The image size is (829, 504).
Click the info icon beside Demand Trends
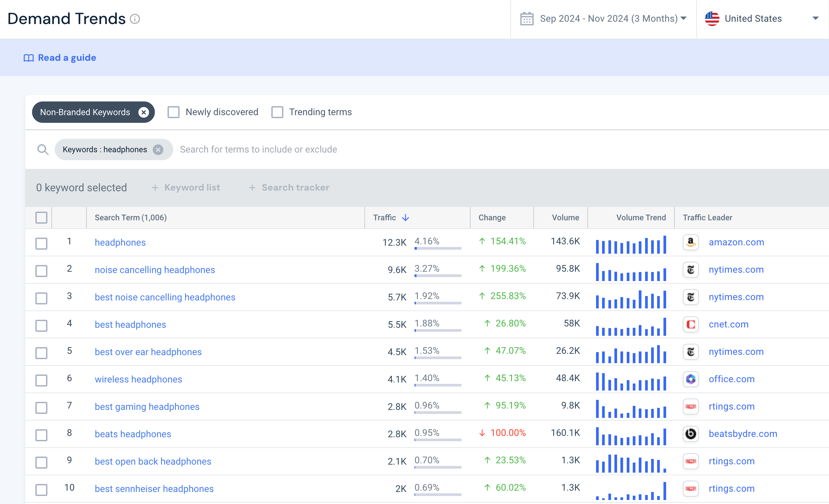pyautogui.click(x=135, y=19)
